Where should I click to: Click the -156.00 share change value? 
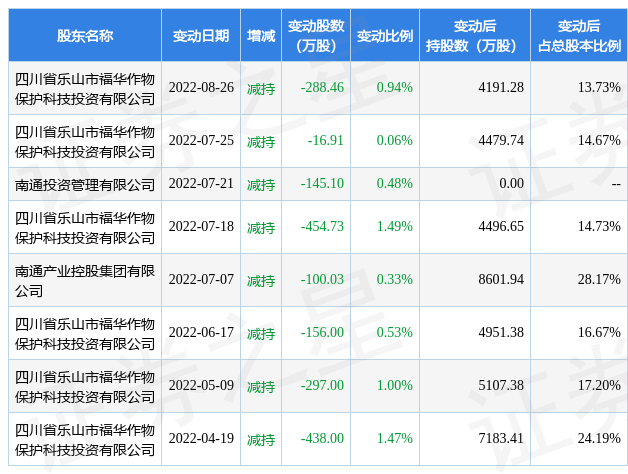click(322, 332)
